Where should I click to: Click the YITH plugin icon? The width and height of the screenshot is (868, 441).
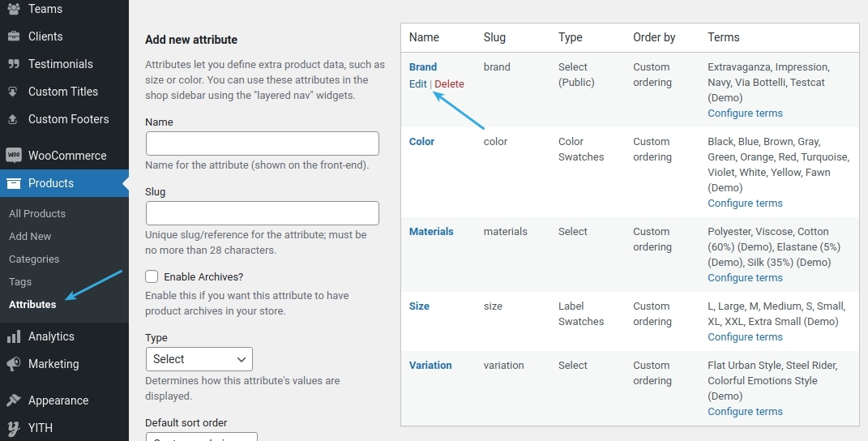tap(14, 428)
